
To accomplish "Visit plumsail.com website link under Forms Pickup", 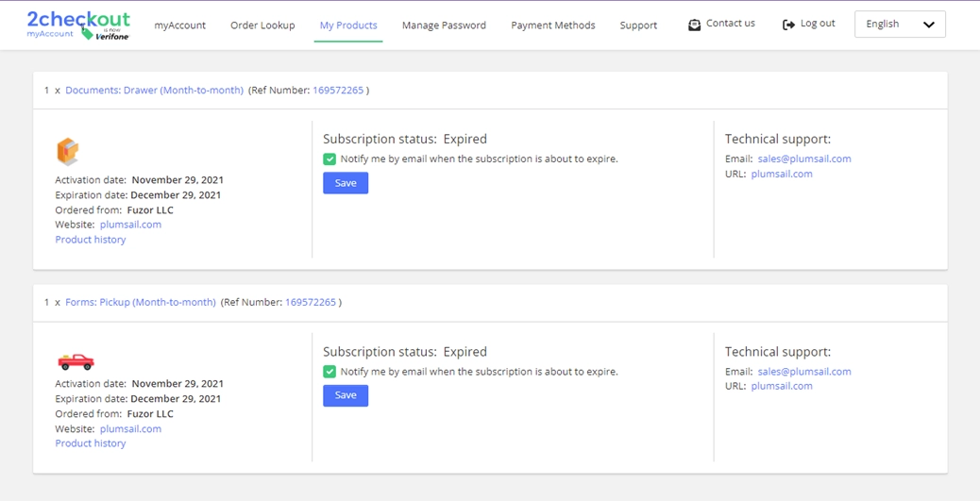I will [x=130, y=429].
